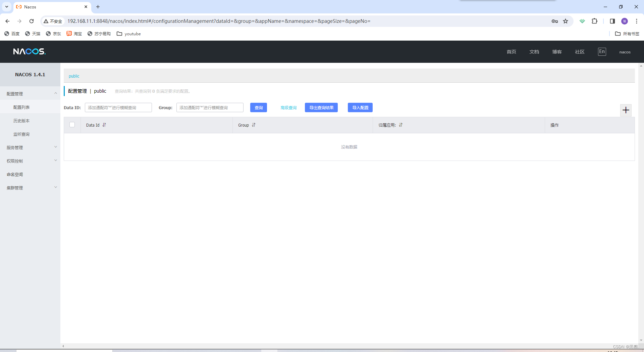Open 淘宝 bookmark
644x352 pixels.
click(x=74, y=34)
